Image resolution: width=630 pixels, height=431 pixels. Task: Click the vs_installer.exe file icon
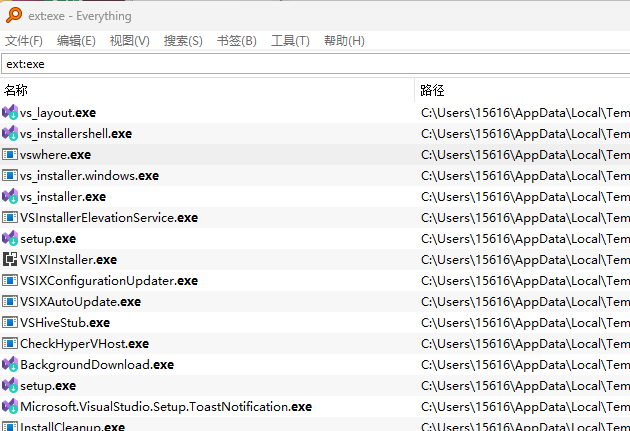click(10, 196)
